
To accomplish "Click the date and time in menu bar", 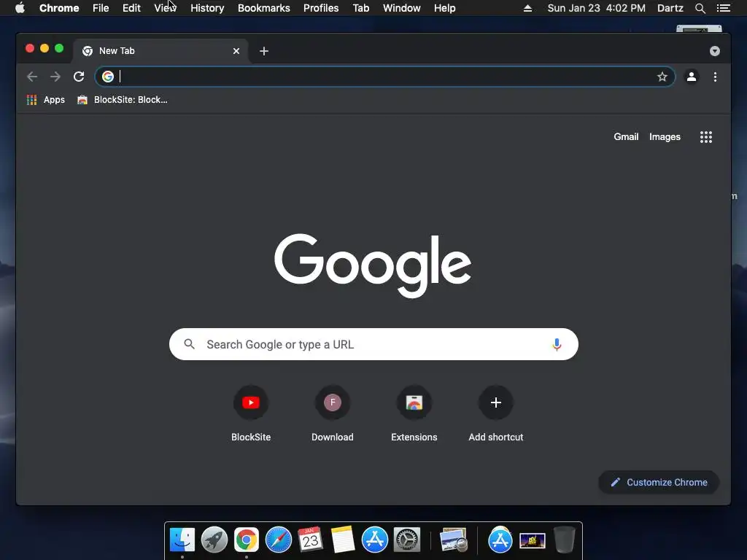I will pyautogui.click(x=597, y=8).
